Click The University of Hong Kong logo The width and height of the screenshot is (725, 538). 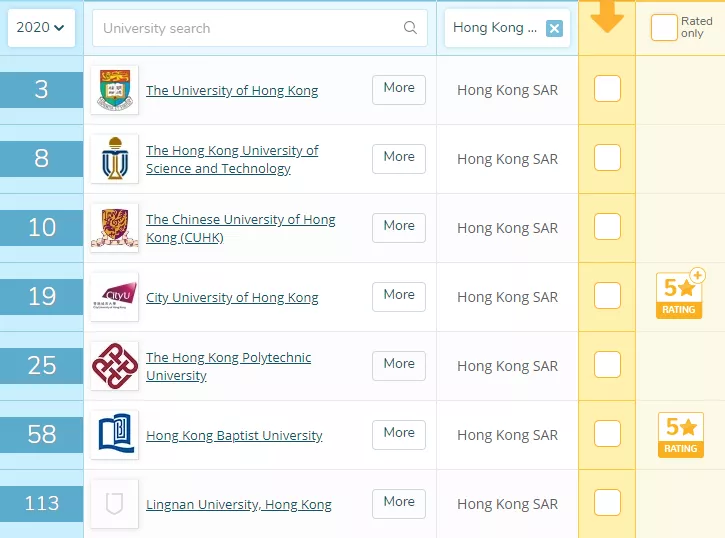pyautogui.click(x=114, y=90)
